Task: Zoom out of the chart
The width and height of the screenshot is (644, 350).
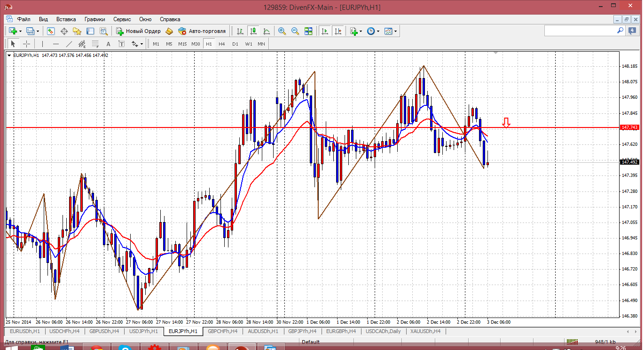Action: 295,31
